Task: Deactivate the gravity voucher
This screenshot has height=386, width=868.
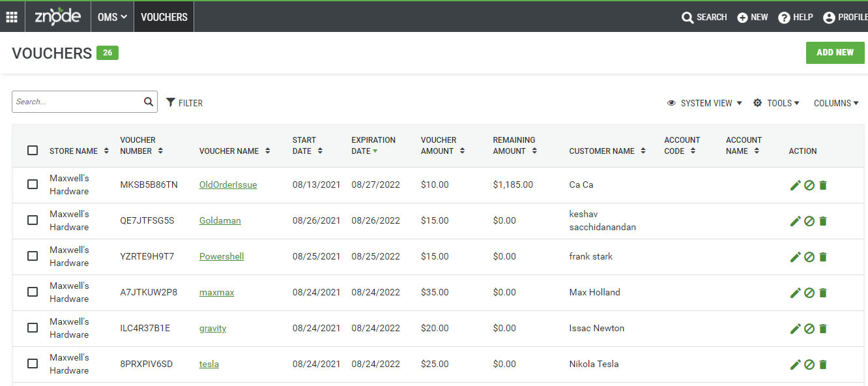Action: pyautogui.click(x=809, y=329)
